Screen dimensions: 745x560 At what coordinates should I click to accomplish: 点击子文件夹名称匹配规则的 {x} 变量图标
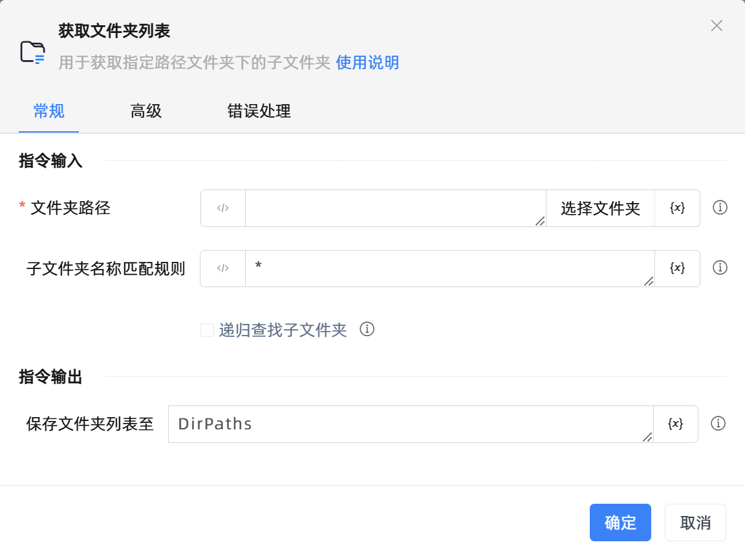pos(676,268)
